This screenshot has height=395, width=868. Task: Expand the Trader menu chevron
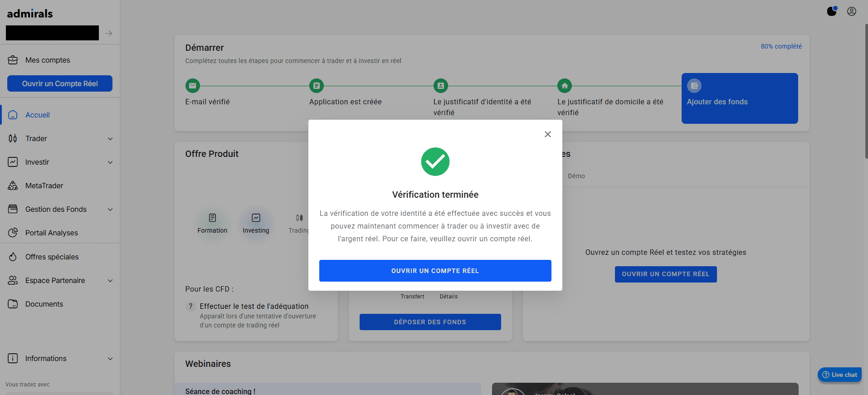110,139
